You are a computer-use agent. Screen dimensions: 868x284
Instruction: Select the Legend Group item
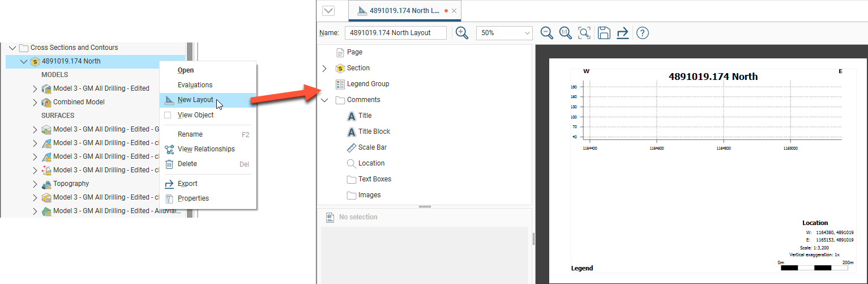tap(367, 84)
